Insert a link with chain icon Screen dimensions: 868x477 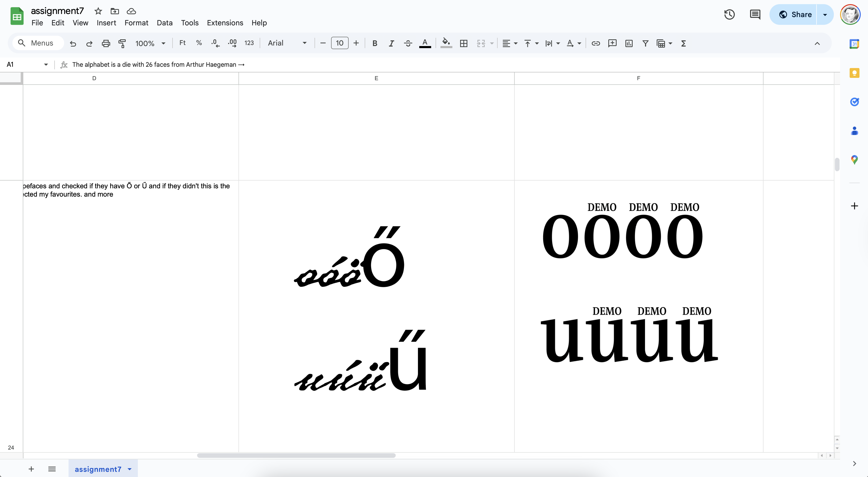595,43
